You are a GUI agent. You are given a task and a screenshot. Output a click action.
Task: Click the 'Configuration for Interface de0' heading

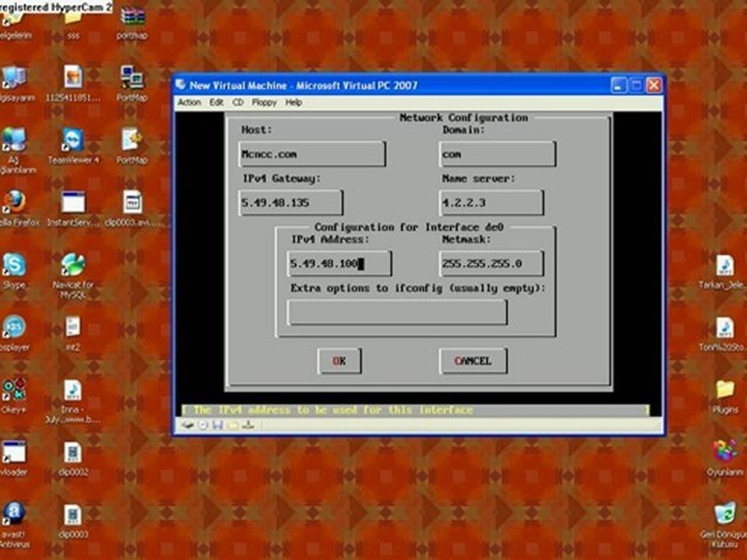(x=409, y=226)
